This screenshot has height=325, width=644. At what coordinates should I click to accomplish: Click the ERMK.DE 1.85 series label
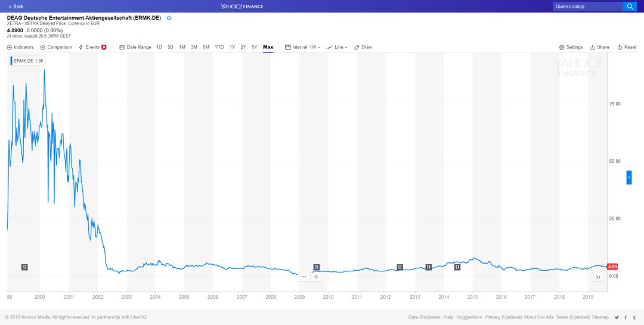point(27,61)
